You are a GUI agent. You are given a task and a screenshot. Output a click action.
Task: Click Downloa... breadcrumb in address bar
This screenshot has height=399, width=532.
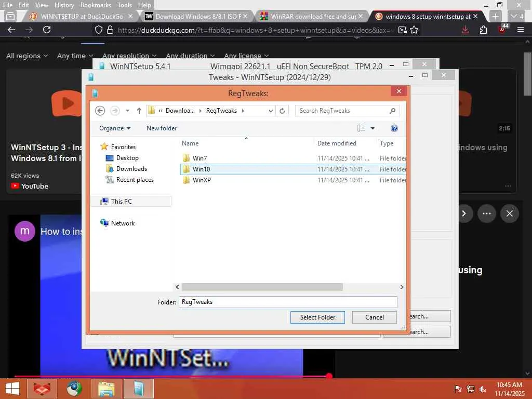tap(180, 111)
